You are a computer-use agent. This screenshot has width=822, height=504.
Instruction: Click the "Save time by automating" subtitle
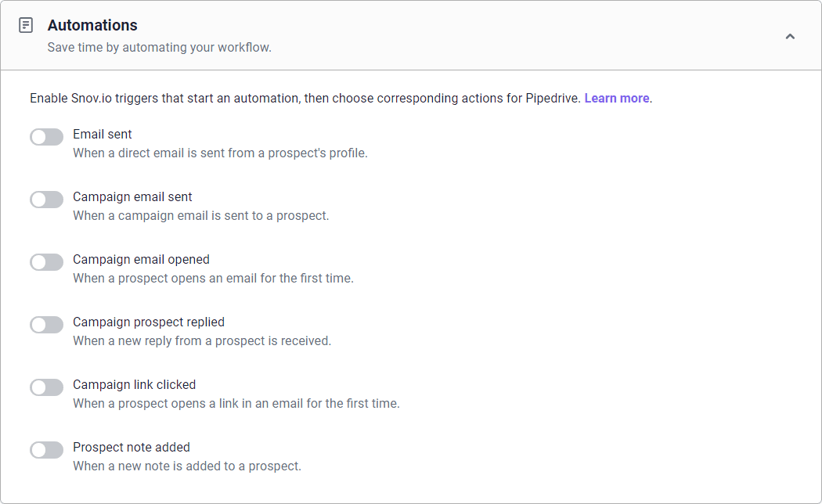[x=159, y=48]
